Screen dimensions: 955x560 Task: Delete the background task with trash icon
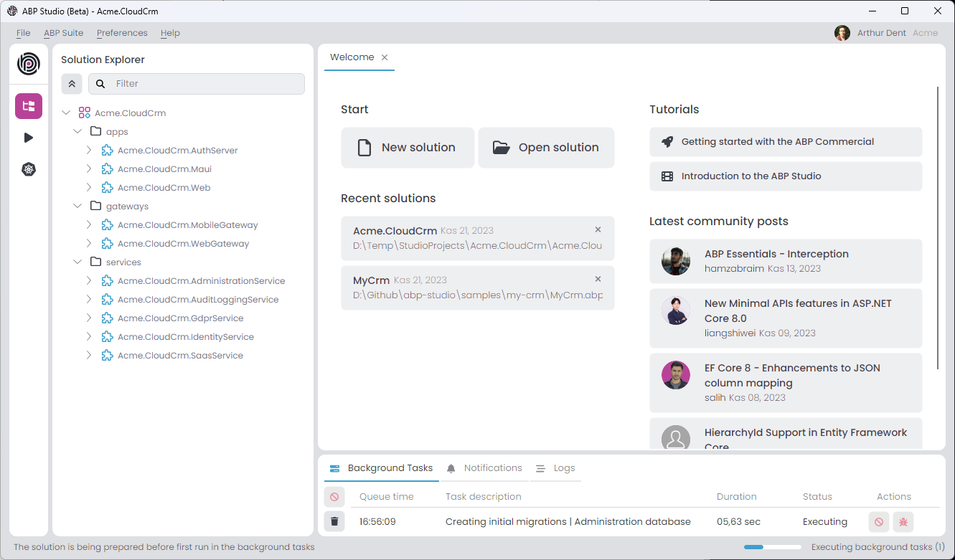point(334,522)
